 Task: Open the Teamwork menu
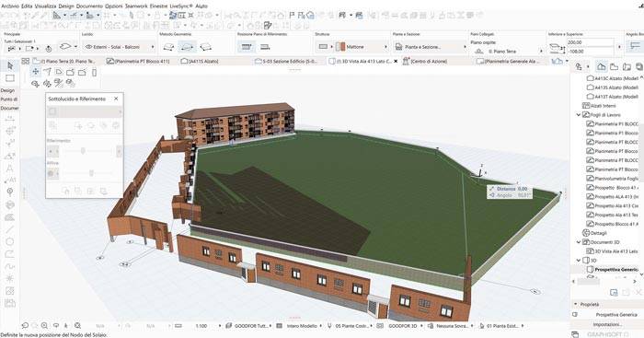coord(136,6)
